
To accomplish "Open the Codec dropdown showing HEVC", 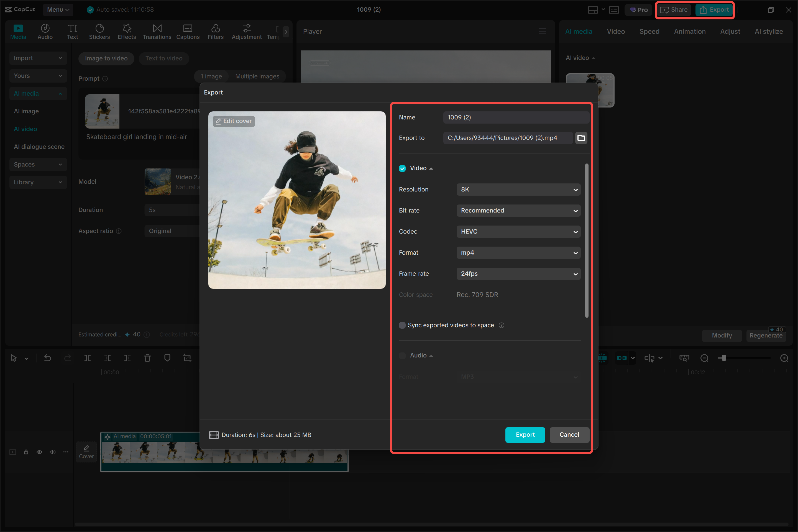I will [518, 231].
